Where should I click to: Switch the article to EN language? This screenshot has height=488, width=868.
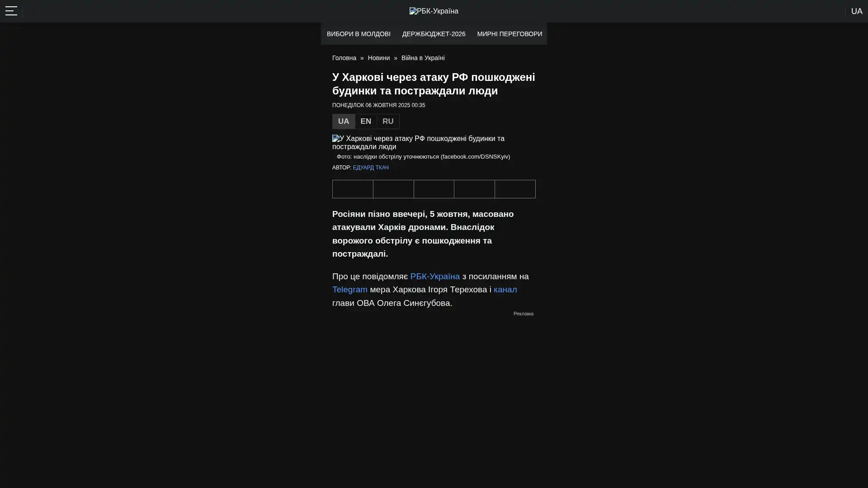click(x=366, y=121)
